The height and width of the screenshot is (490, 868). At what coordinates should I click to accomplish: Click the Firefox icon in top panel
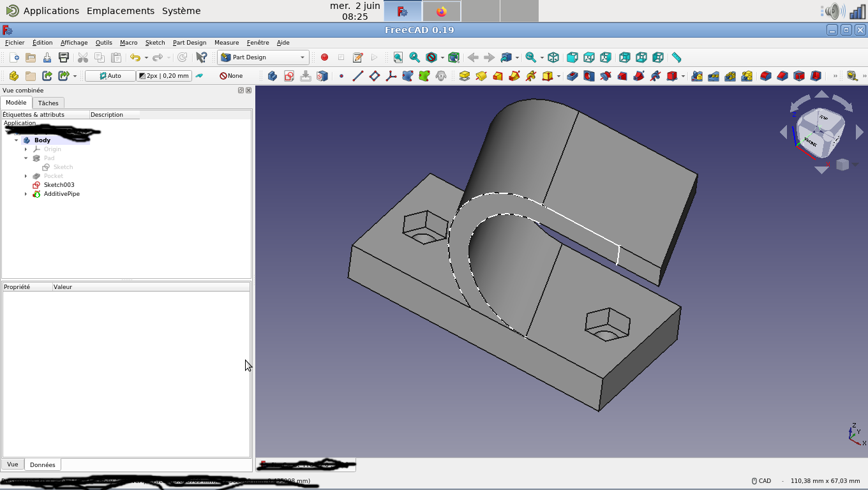click(441, 11)
